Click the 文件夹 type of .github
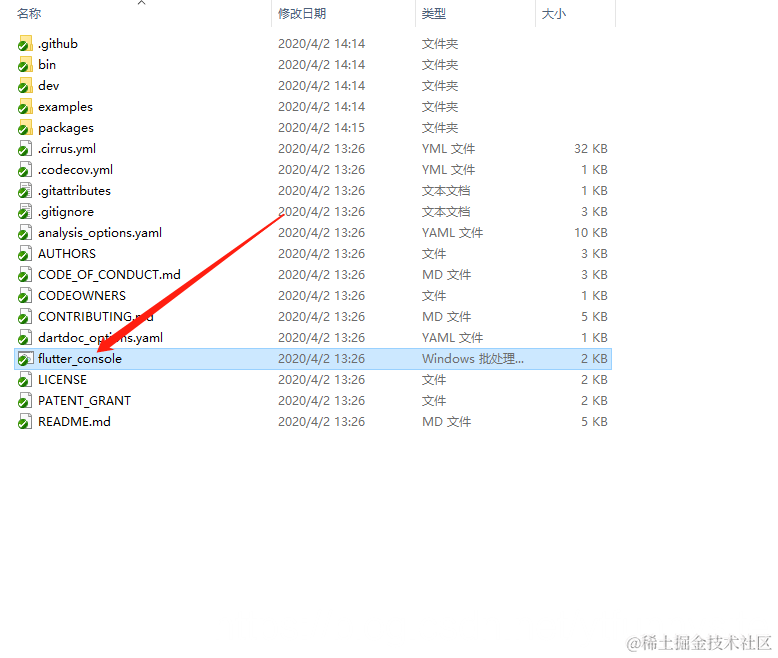 coord(440,44)
